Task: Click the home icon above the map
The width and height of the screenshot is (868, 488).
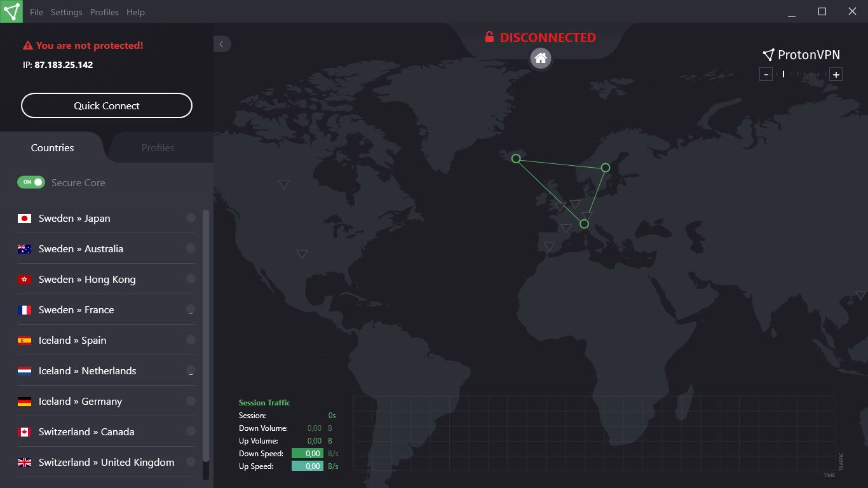Action: (x=540, y=58)
